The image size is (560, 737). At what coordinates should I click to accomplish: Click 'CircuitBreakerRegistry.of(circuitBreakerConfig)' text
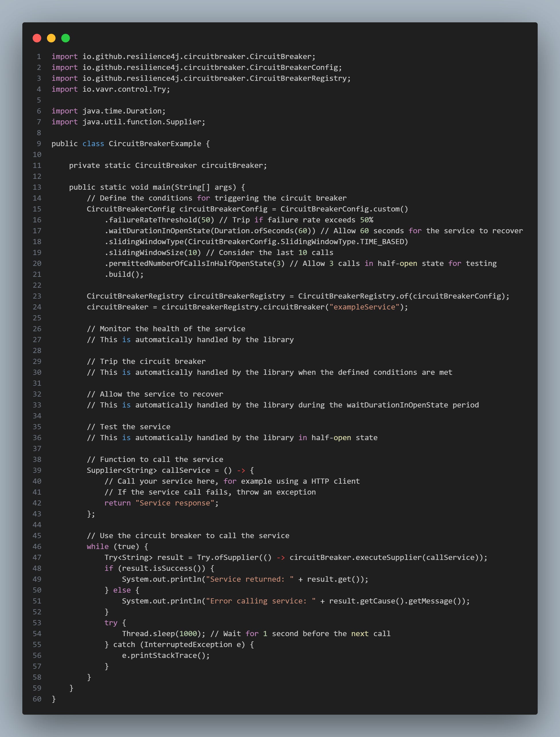coord(401,296)
